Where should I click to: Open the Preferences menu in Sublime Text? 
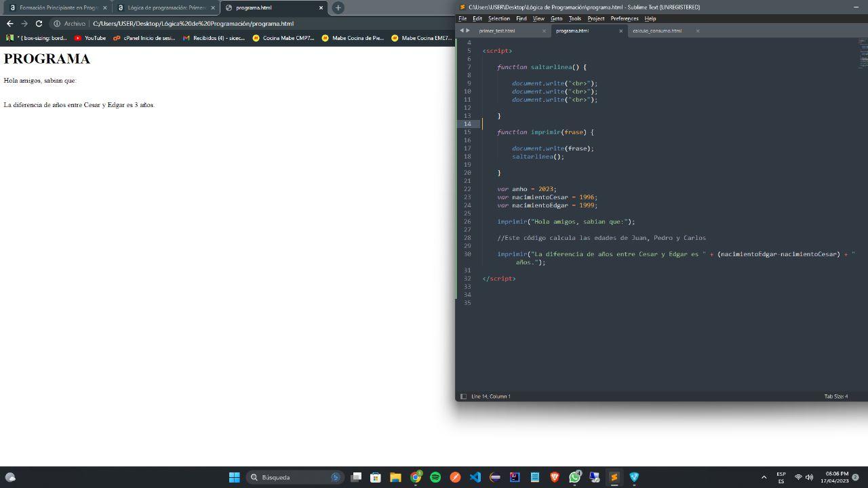(625, 18)
